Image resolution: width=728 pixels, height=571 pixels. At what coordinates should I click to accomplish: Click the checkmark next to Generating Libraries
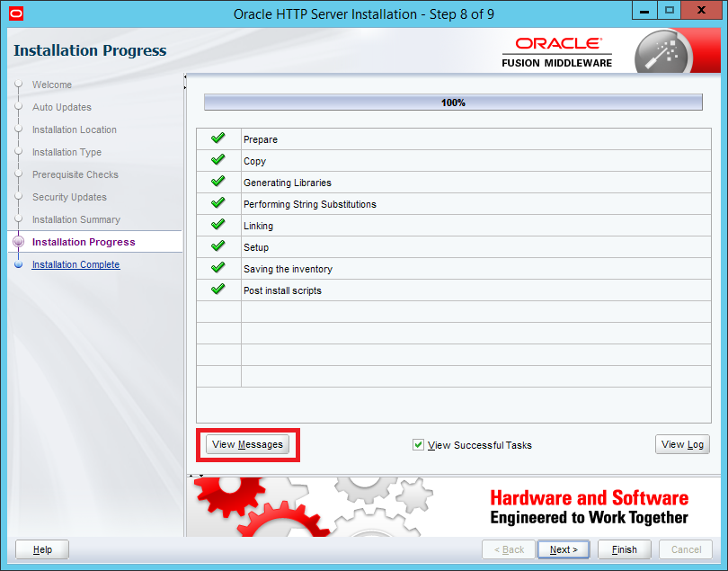pos(218,182)
